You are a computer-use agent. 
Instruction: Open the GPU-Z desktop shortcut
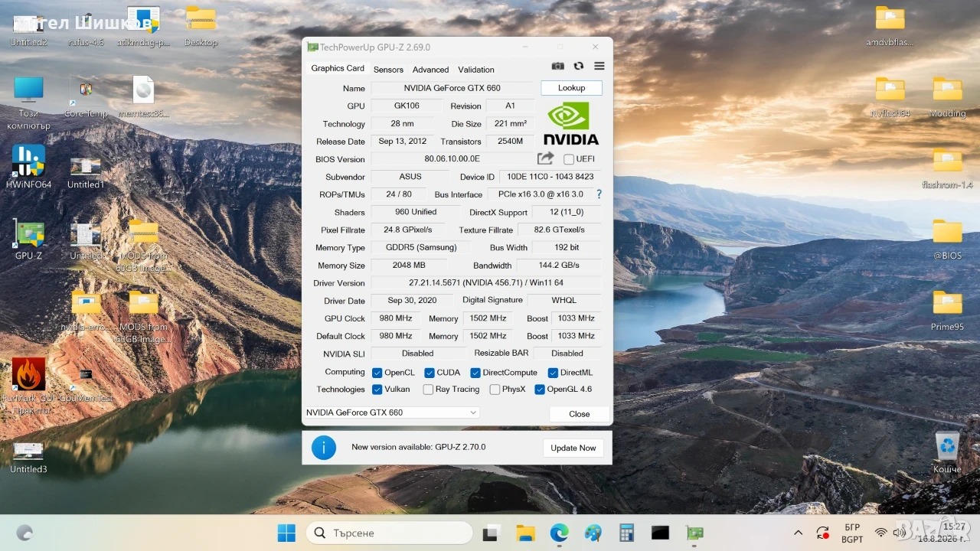pyautogui.click(x=28, y=240)
